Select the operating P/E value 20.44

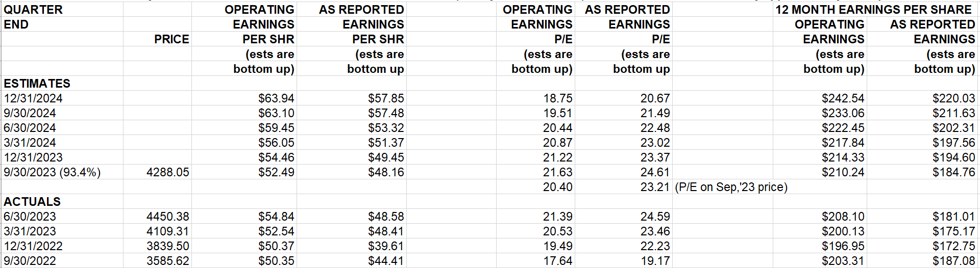[557, 128]
